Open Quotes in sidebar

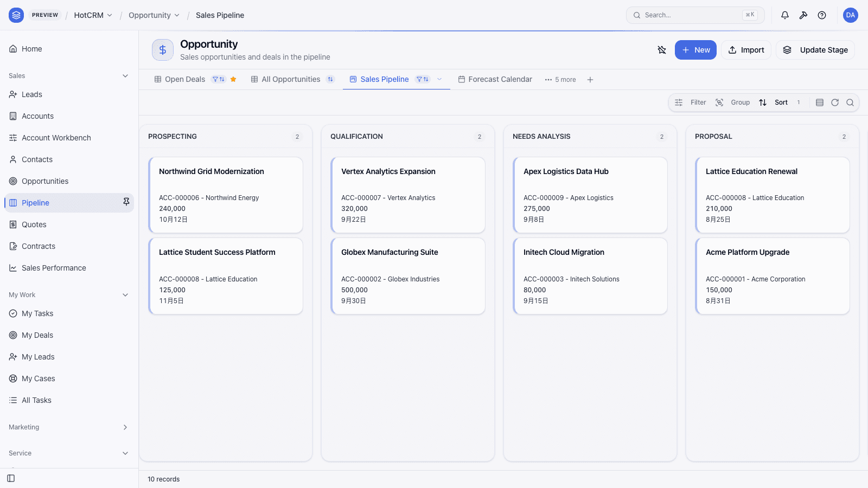tap(69, 224)
